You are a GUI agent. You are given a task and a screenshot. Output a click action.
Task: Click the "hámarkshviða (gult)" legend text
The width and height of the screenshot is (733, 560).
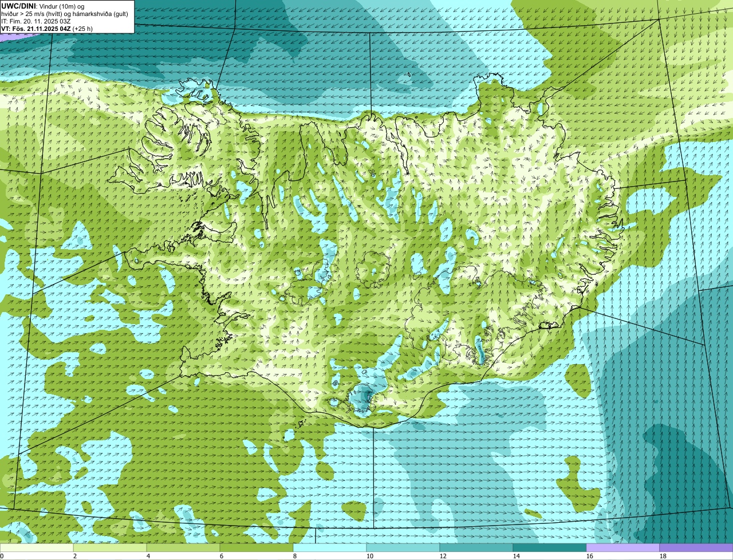(101, 13)
